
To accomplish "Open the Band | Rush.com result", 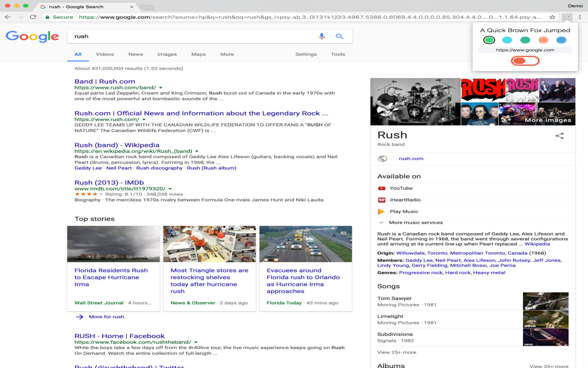I will tap(105, 81).
